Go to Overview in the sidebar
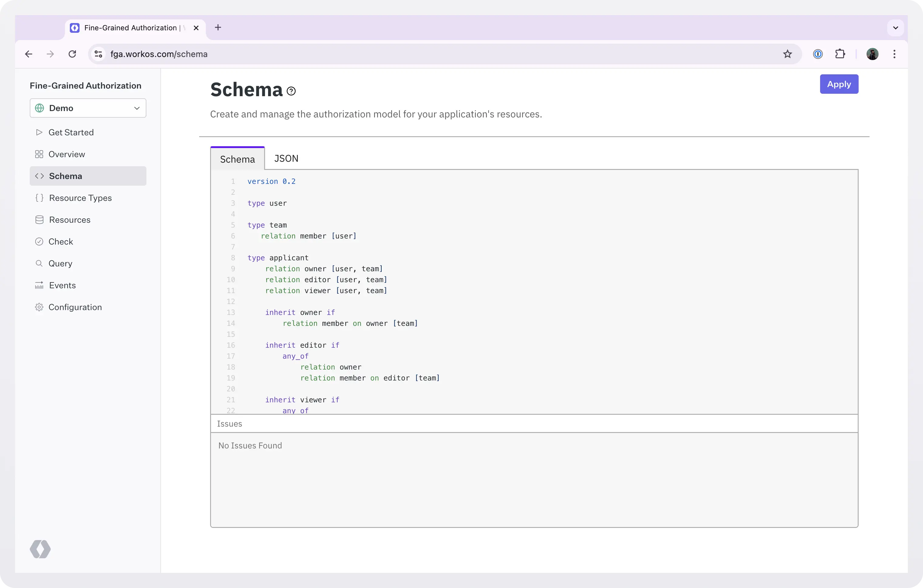The height and width of the screenshot is (588, 923). [88, 154]
